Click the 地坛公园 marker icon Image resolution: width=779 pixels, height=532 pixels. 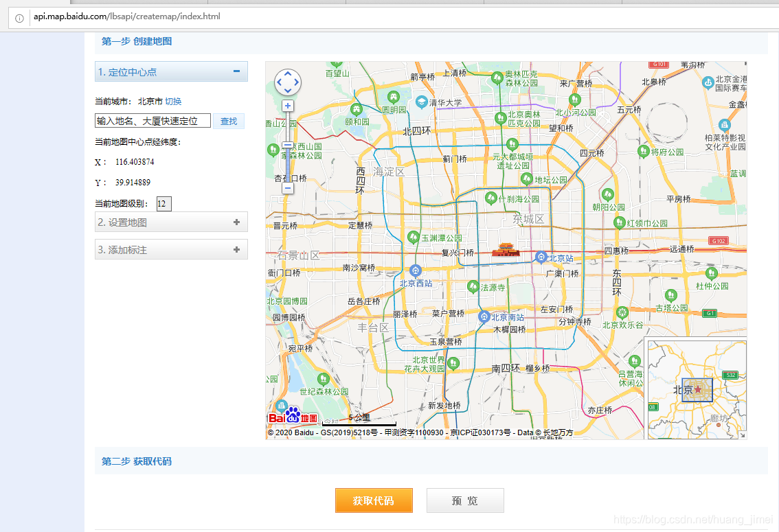527,178
